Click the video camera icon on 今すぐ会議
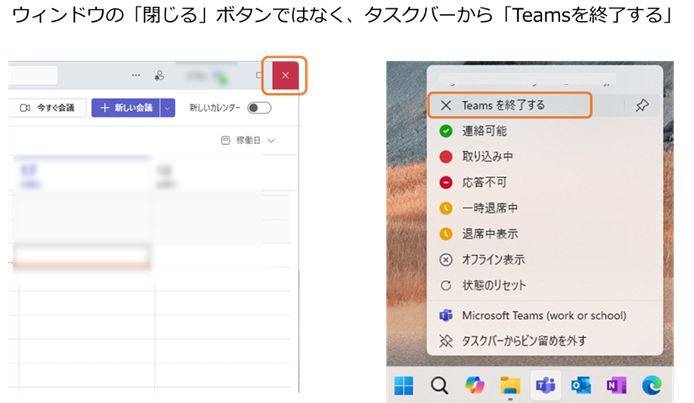 [25, 107]
